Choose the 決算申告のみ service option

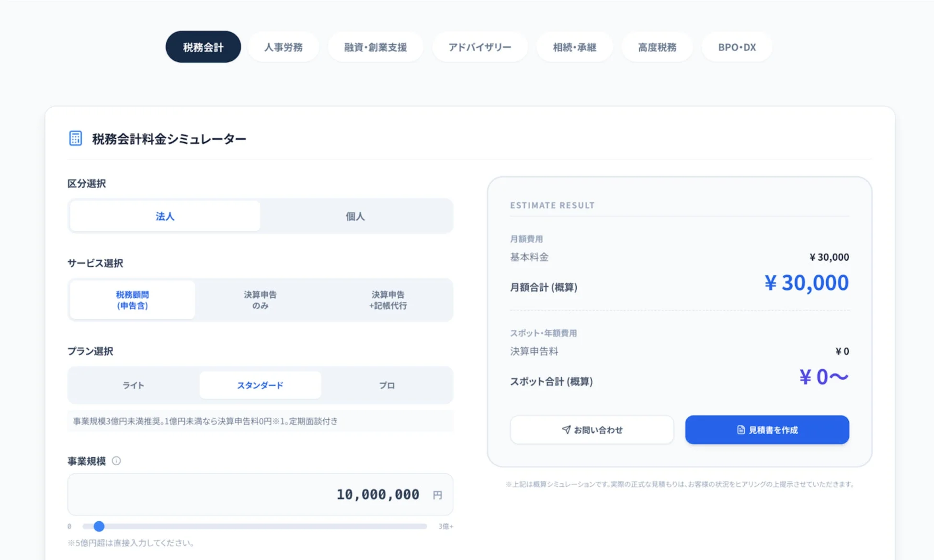(x=260, y=300)
